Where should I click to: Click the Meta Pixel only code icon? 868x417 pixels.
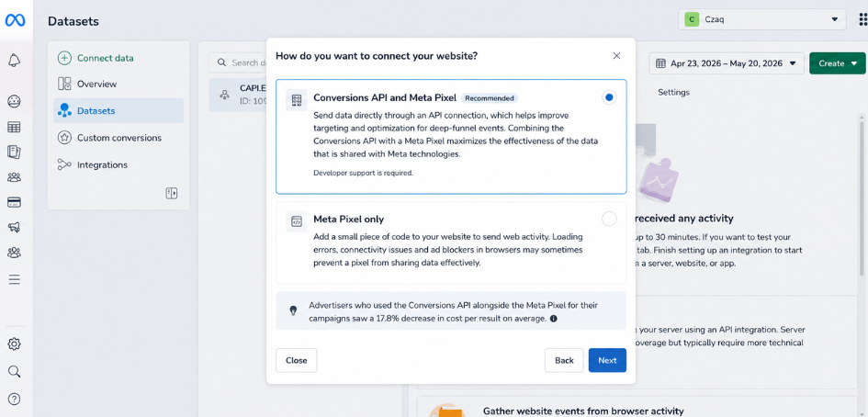297,221
